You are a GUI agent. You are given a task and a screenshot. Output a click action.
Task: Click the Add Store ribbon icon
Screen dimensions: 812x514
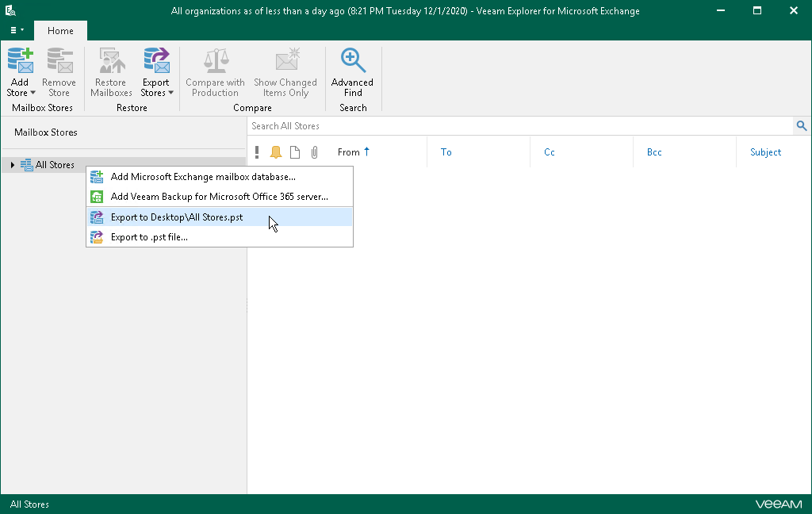[20, 60]
